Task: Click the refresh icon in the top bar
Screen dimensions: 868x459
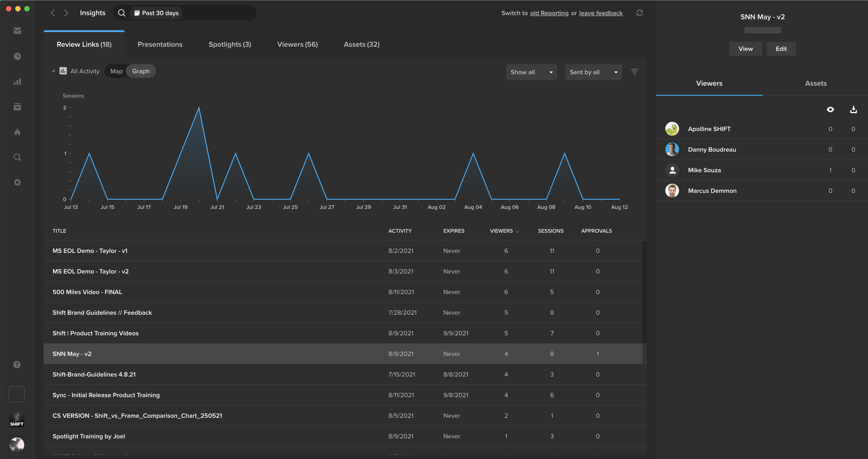Action: coord(639,13)
